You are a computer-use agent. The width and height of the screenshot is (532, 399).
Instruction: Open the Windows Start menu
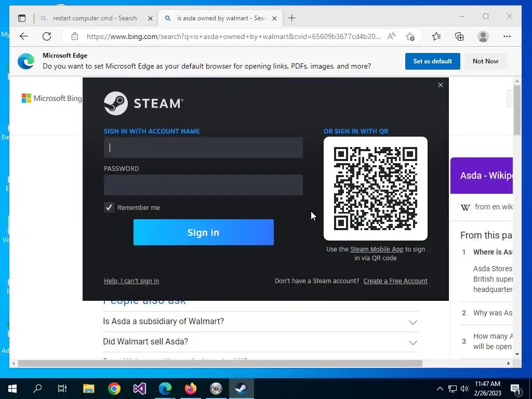[12, 389]
